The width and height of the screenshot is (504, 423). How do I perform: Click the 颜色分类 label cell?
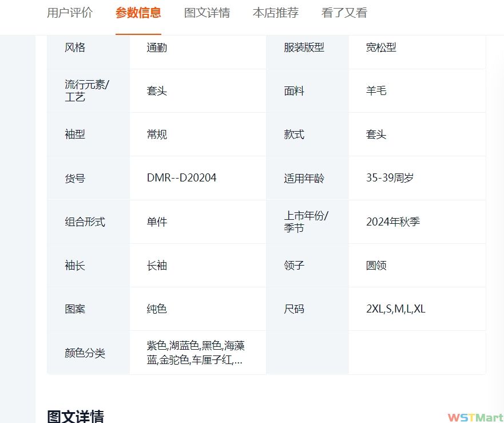[x=85, y=353]
